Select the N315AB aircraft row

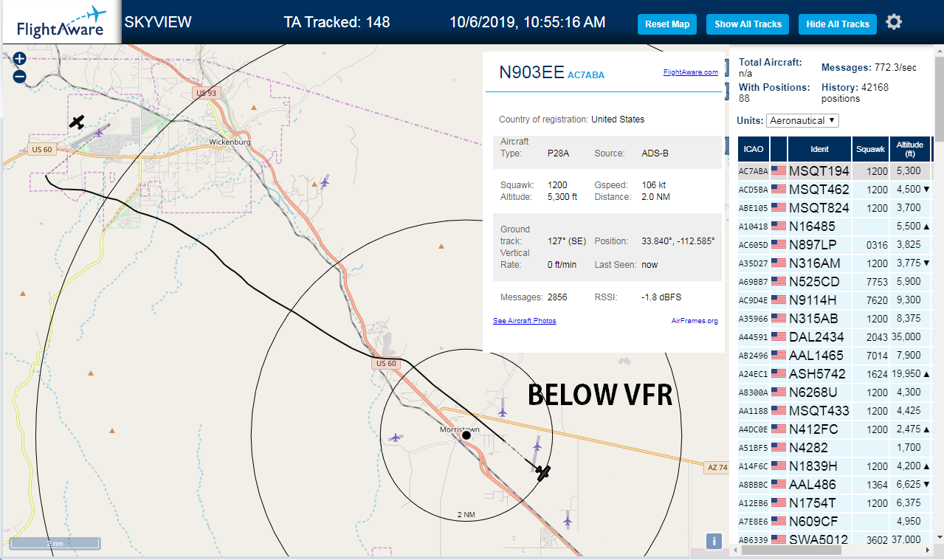point(835,319)
